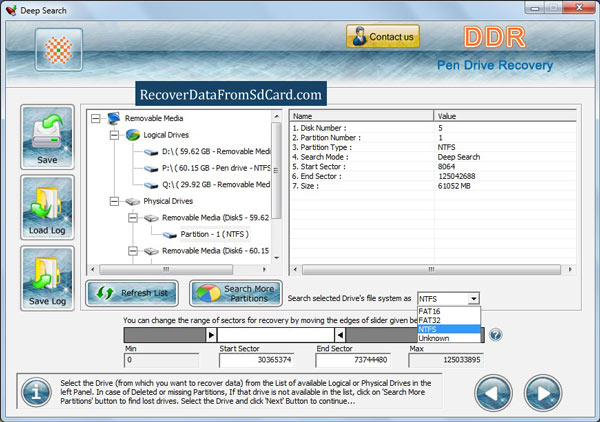Click the 'Search Mode' Deep Search row
The image size is (600, 422).
pos(433,157)
